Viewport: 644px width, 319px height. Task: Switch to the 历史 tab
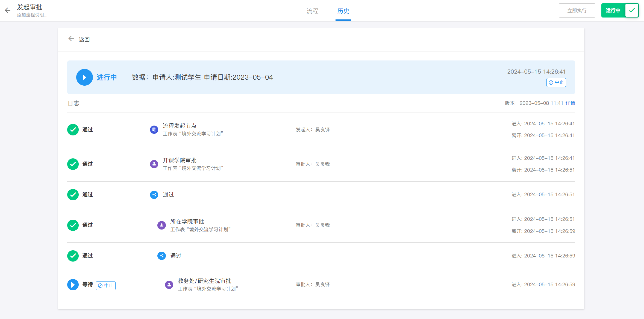point(343,11)
